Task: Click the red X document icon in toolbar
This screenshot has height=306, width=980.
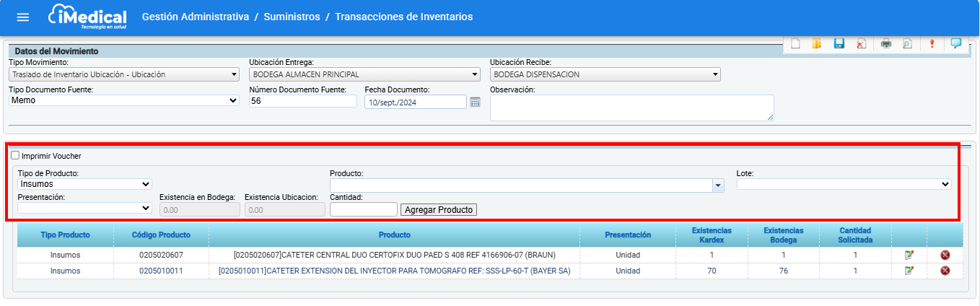Action: (861, 43)
